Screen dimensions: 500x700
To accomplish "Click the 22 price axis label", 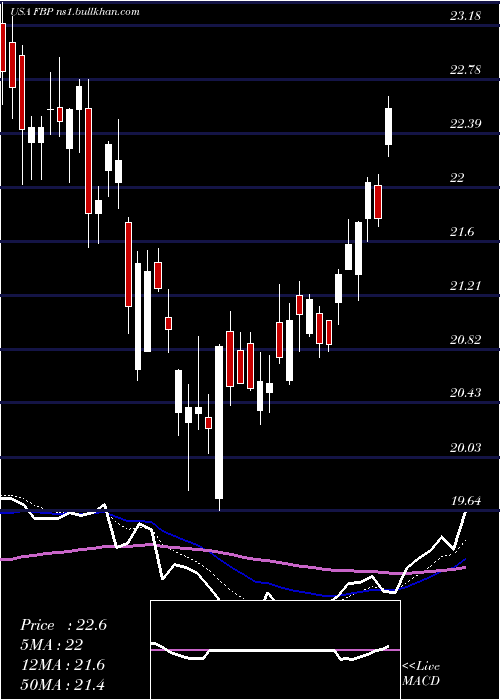I will click(457, 178).
